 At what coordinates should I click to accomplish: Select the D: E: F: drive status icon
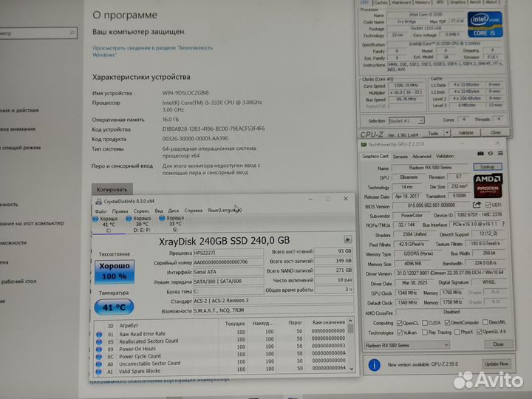[129, 219]
